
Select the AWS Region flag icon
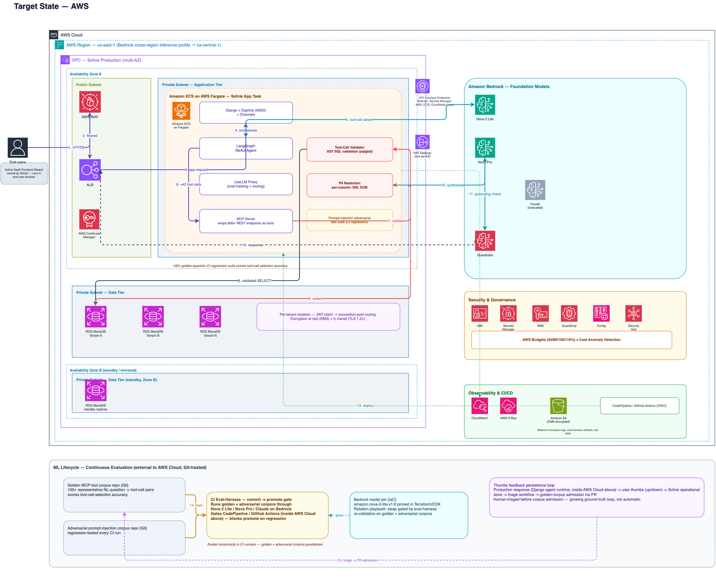point(60,45)
